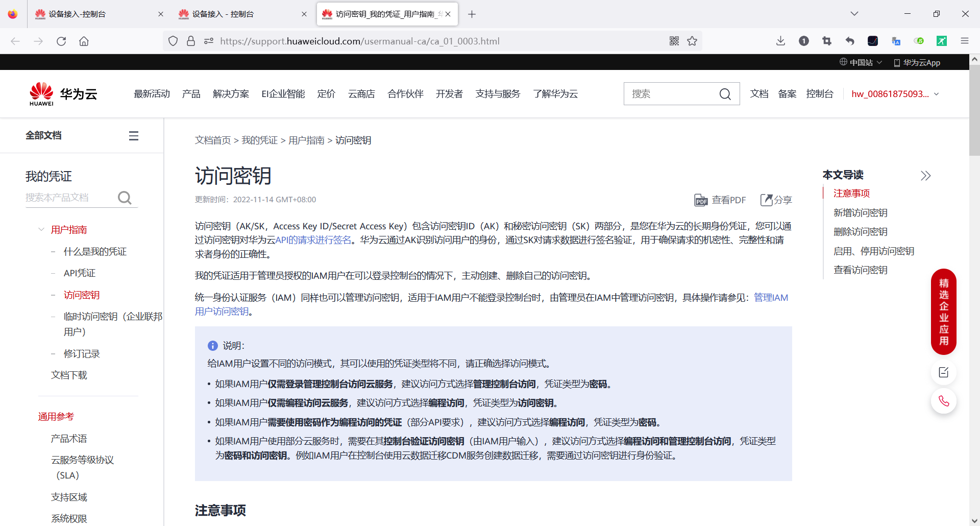The width and height of the screenshot is (980, 526).
Task: Open the sidebar product docs search icon
Action: click(x=125, y=198)
